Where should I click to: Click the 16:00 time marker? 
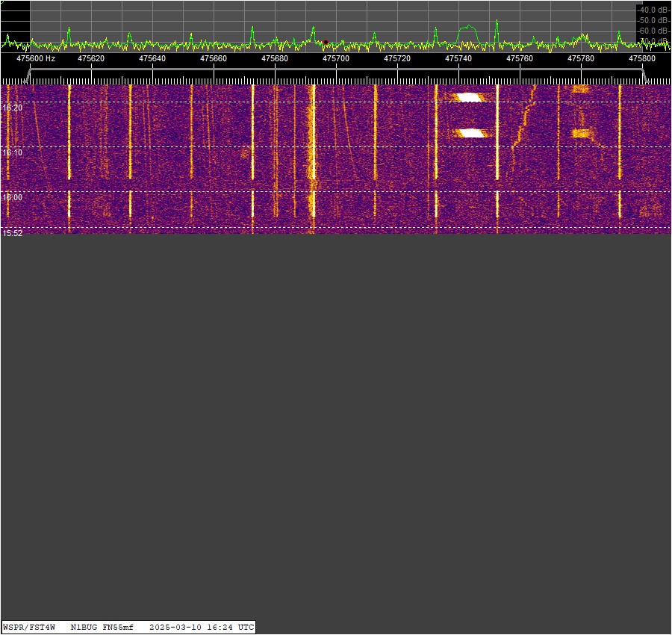13,197
